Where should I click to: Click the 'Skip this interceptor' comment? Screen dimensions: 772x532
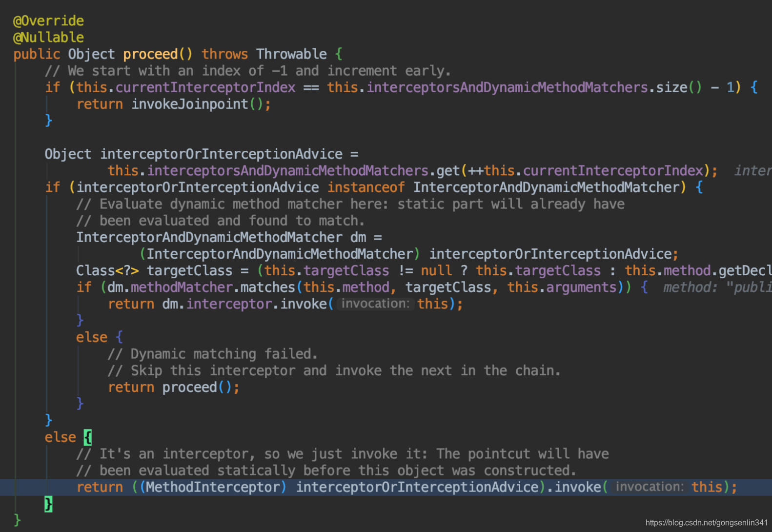click(334, 371)
